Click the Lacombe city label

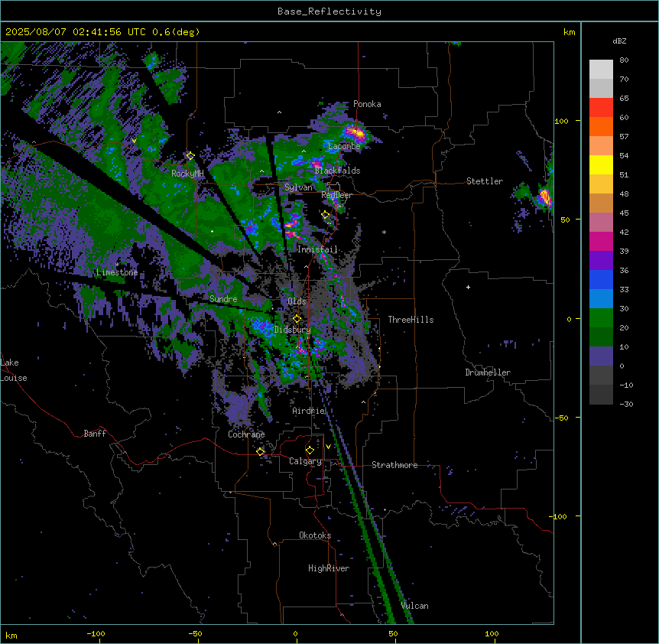coord(344,146)
